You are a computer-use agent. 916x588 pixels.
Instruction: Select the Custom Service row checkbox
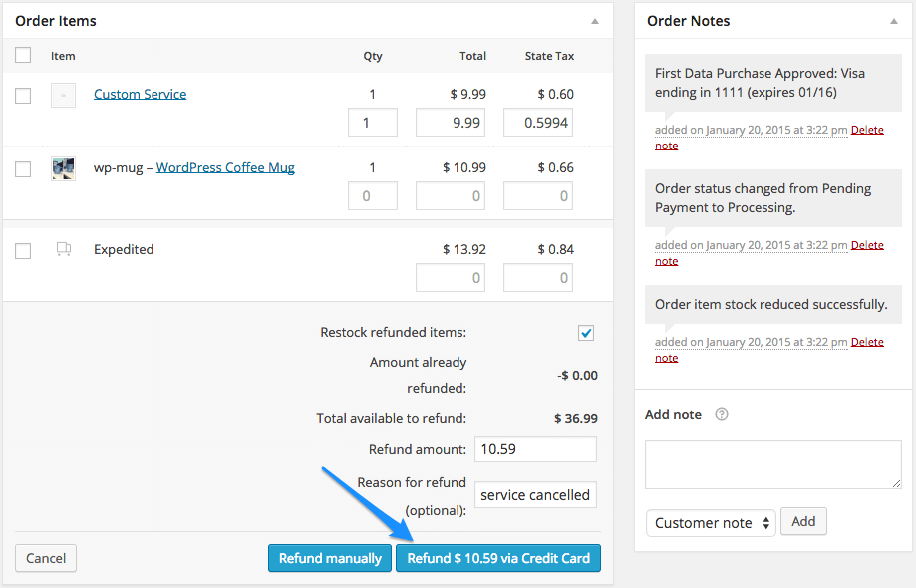coord(23,93)
